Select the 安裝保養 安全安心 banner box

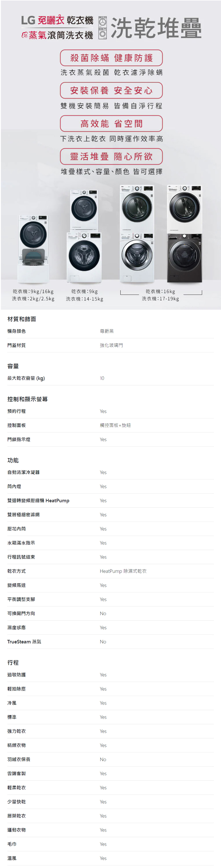click(x=111, y=90)
